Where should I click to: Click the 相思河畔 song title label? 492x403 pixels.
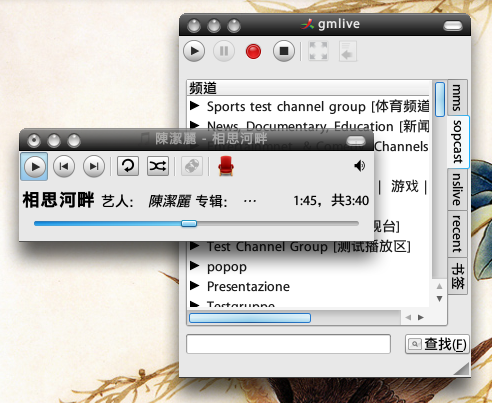58,200
